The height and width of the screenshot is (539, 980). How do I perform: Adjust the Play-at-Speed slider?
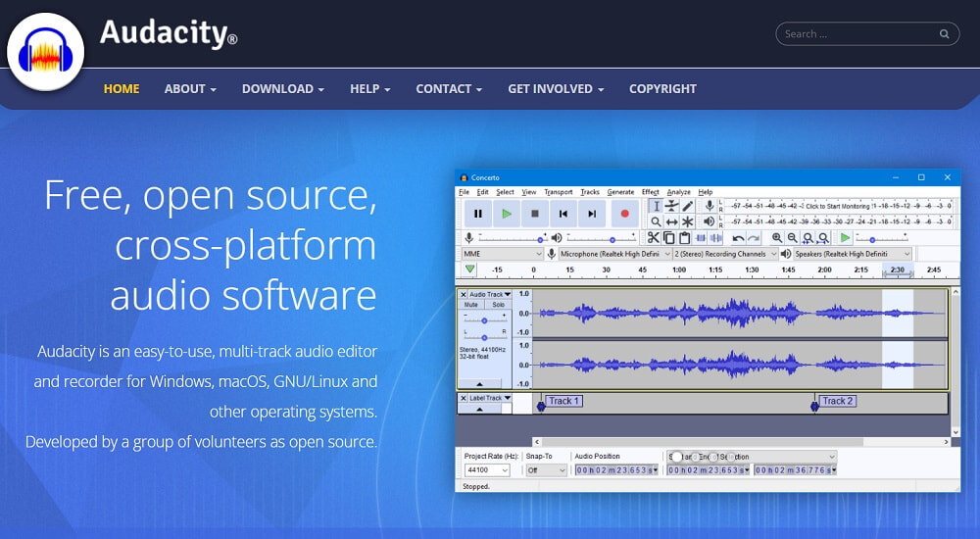point(882,238)
